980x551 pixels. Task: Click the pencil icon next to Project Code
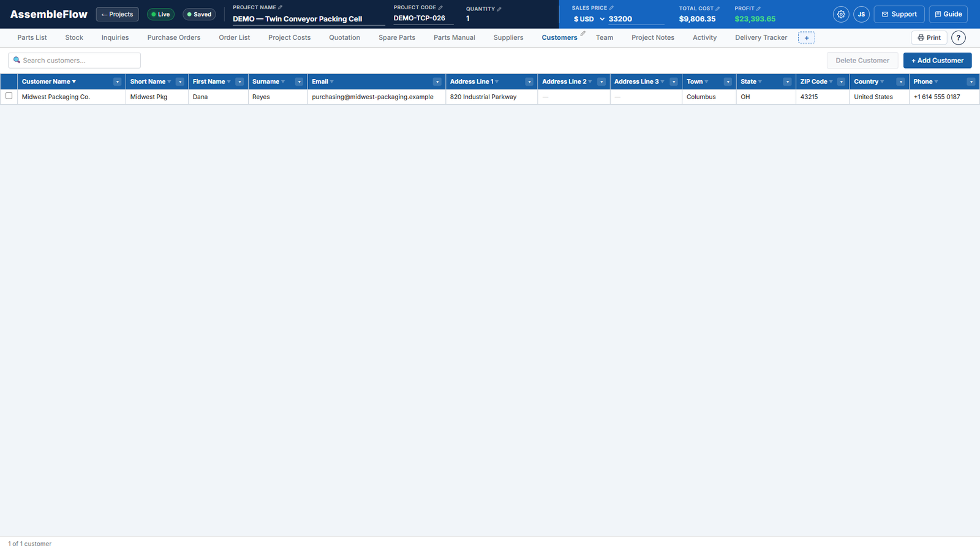click(x=440, y=7)
